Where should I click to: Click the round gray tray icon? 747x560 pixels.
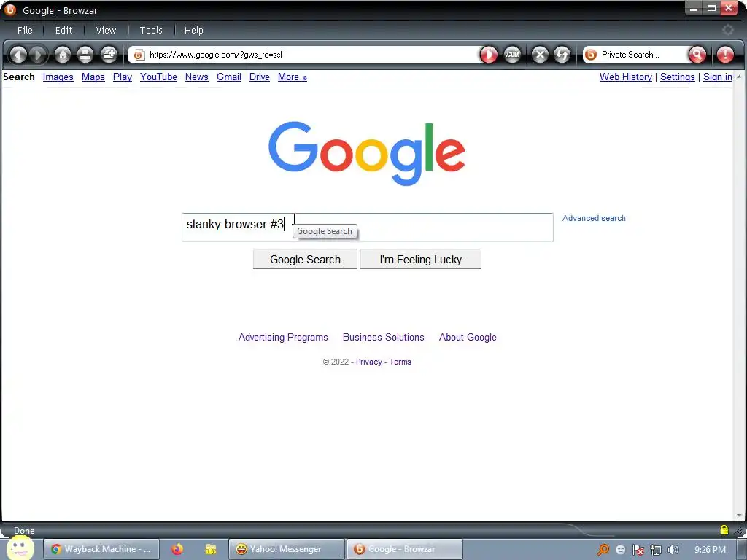620,550
